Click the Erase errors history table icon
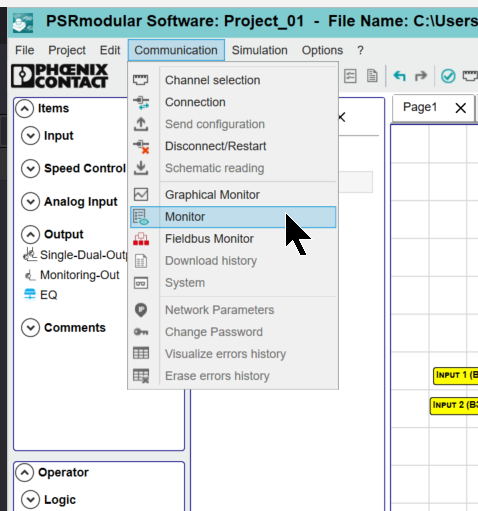Image resolution: width=478 pixels, height=511 pixels. tap(141, 375)
